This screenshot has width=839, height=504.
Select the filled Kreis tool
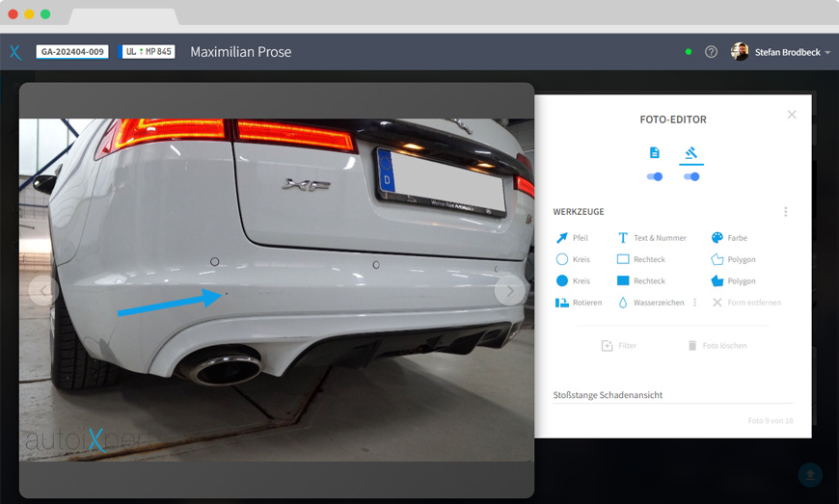tap(573, 280)
